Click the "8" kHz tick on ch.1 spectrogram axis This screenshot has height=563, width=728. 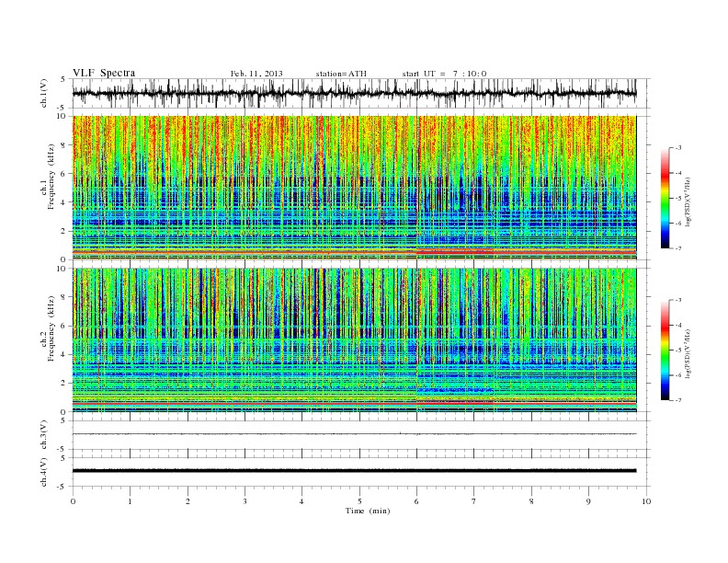click(63, 145)
